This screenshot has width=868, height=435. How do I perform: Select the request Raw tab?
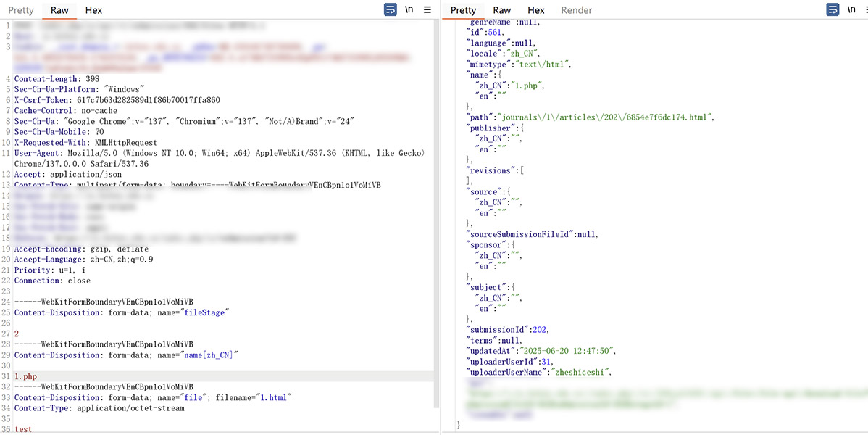59,10
